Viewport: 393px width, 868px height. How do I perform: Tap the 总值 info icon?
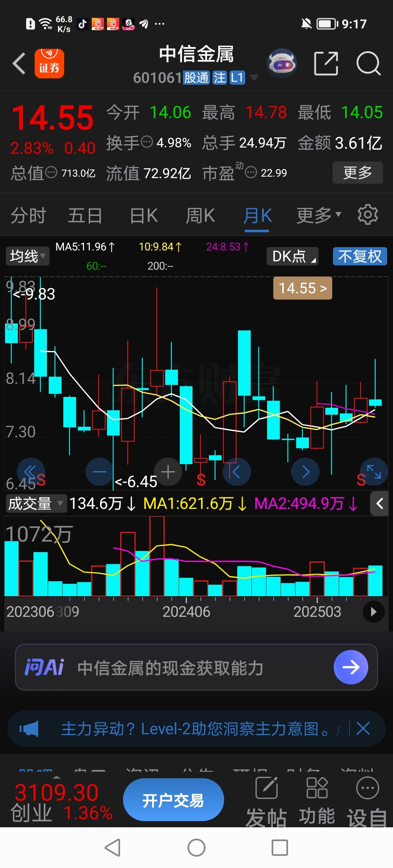(x=51, y=172)
